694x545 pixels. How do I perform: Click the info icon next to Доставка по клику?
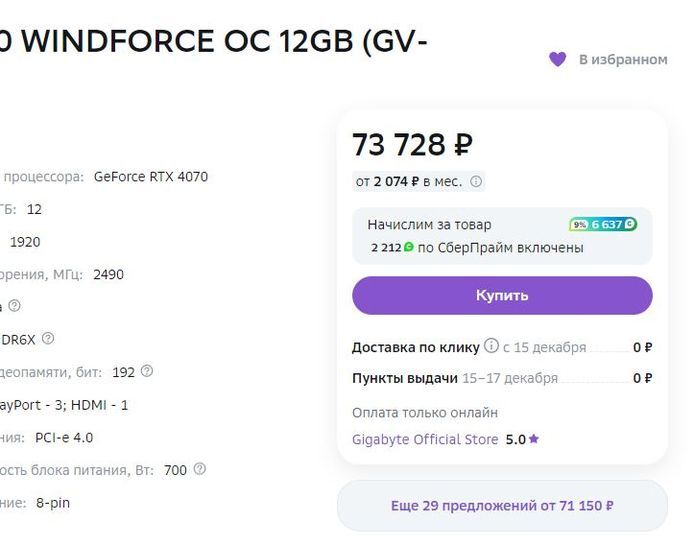[491, 347]
